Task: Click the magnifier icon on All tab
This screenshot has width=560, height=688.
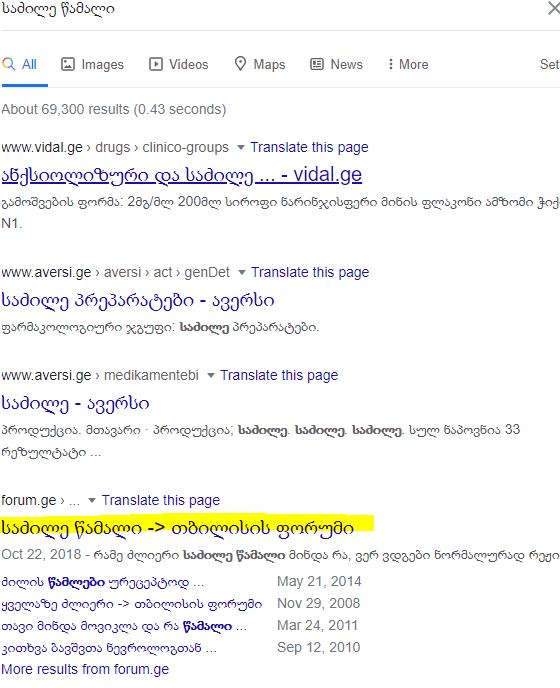Action: point(9,64)
